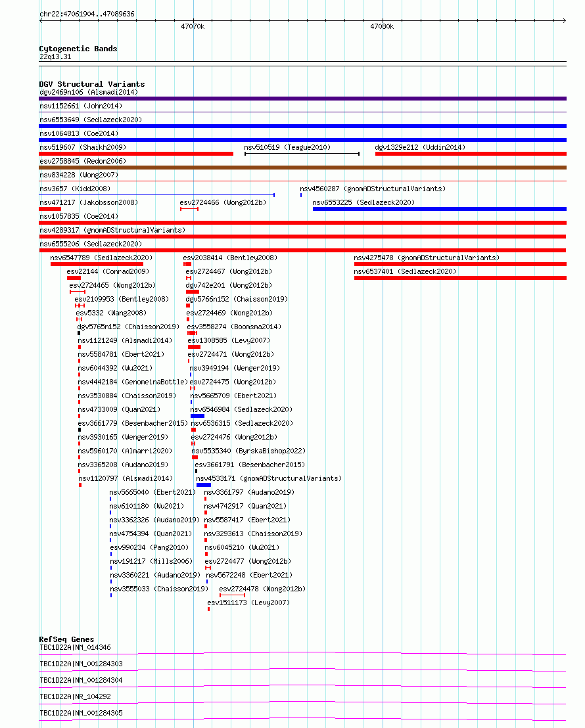The height and width of the screenshot is (728, 585).
Task: Open esv2038414 (Bentley2008) variant
Action: [x=230, y=258]
